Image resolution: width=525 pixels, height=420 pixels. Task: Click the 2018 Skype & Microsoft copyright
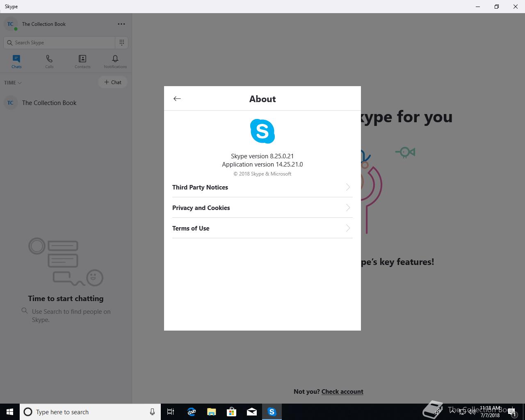click(262, 174)
